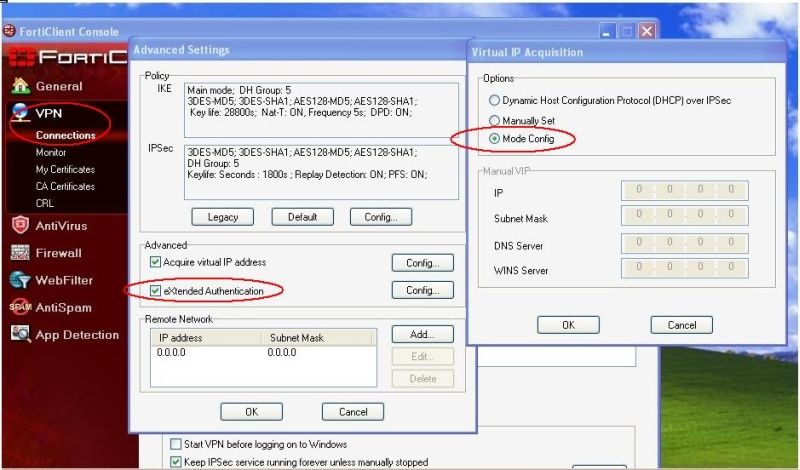800x470 pixels.
Task: Open the WebFilter section
Action: pyautogui.click(x=64, y=280)
